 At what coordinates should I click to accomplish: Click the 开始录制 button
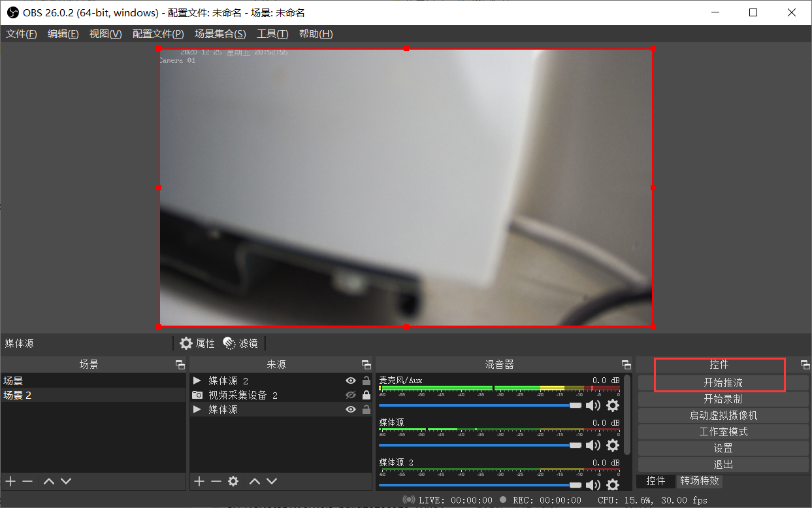(x=723, y=399)
